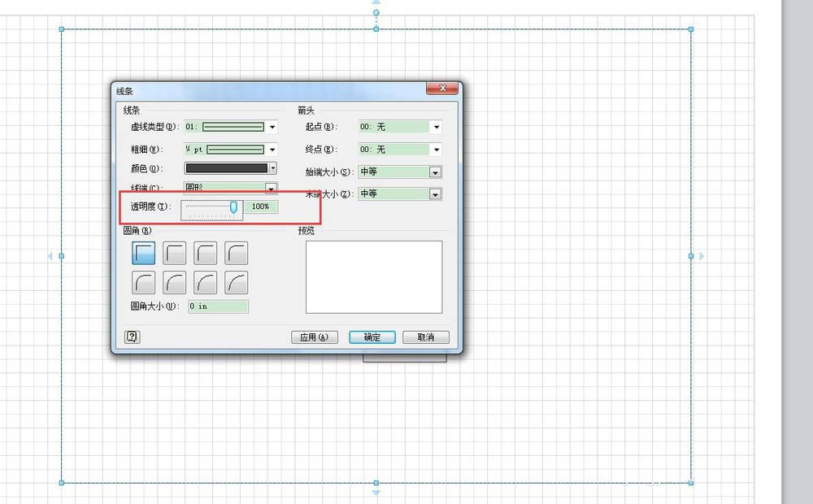Viewport: 813px width, 504px height.
Task: Open the 末端大小 end size dropdown showing 中等
Action: (436, 193)
